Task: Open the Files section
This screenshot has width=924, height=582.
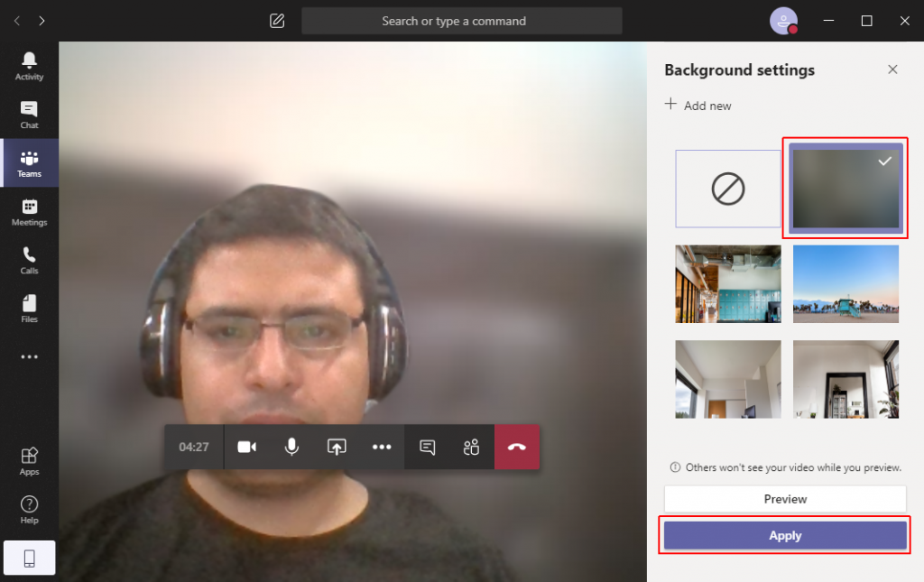Action: 29,308
